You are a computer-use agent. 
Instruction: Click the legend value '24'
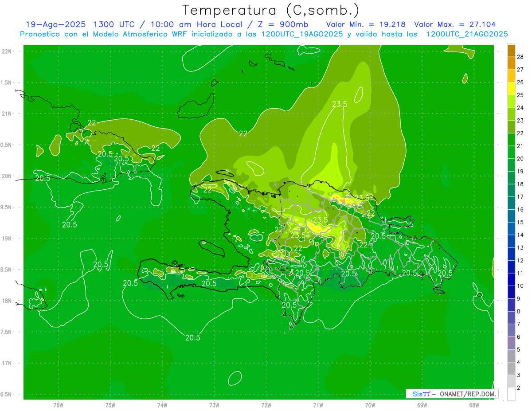point(520,108)
